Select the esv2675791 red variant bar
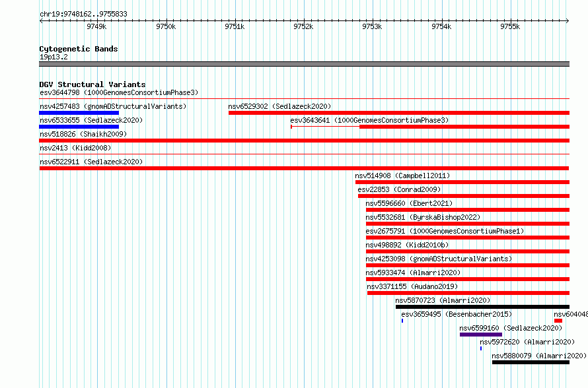 (x=468, y=238)
